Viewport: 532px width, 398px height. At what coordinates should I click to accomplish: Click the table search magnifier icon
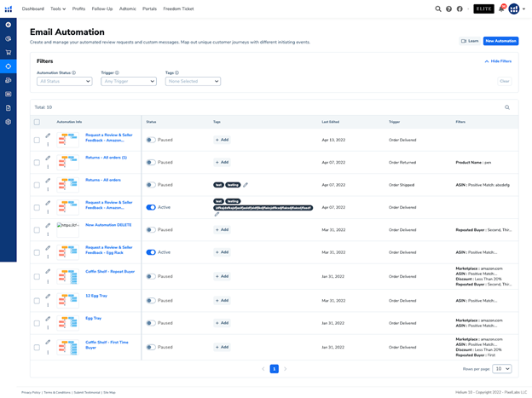click(507, 107)
